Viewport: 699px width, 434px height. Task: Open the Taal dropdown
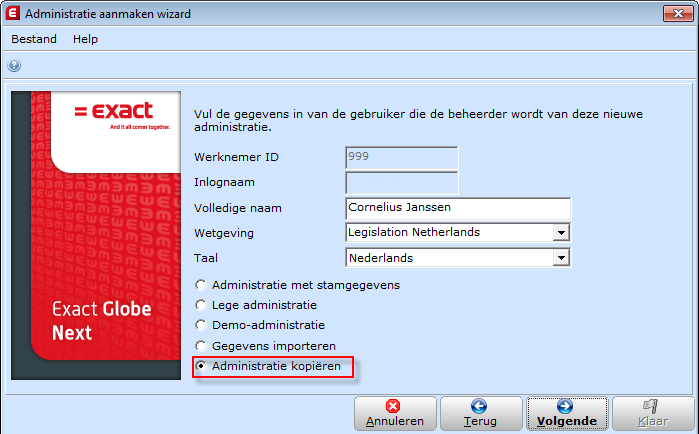pyautogui.click(x=561, y=258)
